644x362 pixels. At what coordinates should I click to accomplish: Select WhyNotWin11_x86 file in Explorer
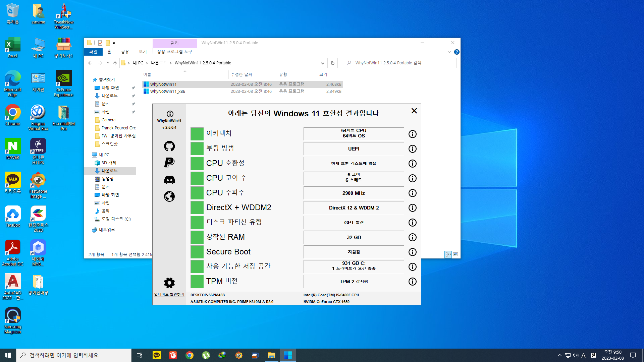click(243, 92)
